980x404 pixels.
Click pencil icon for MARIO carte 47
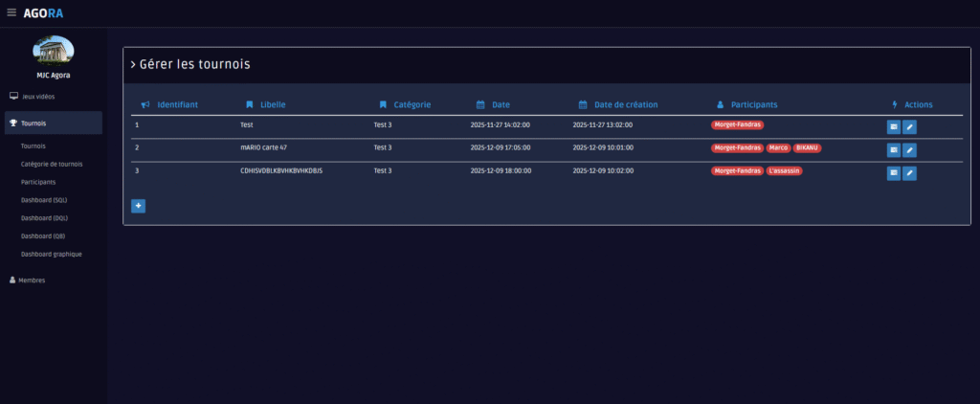[x=910, y=149]
